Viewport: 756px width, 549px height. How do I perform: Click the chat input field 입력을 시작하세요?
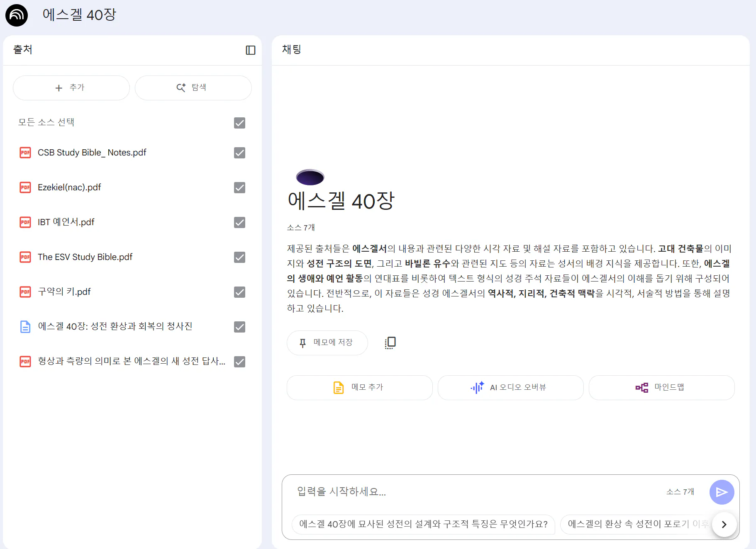477,492
